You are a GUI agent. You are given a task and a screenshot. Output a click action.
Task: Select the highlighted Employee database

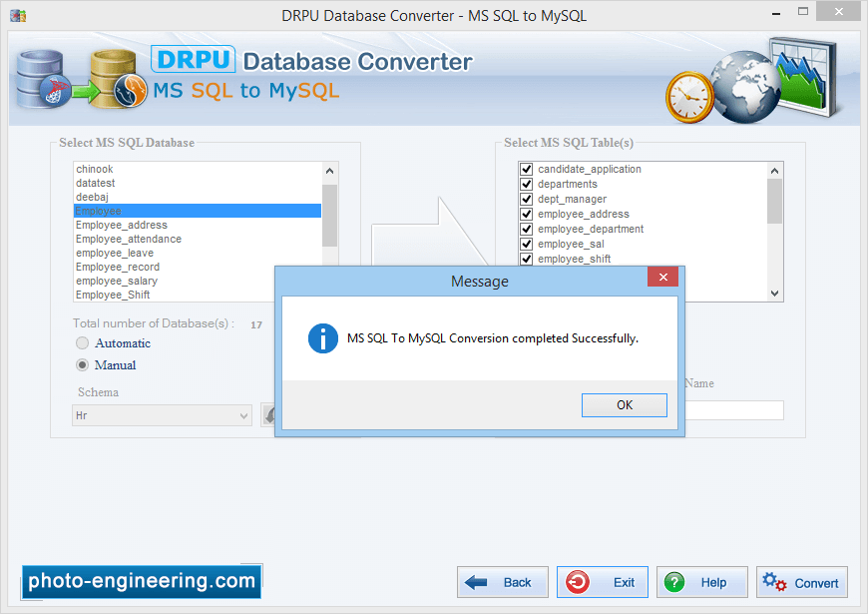point(198,211)
